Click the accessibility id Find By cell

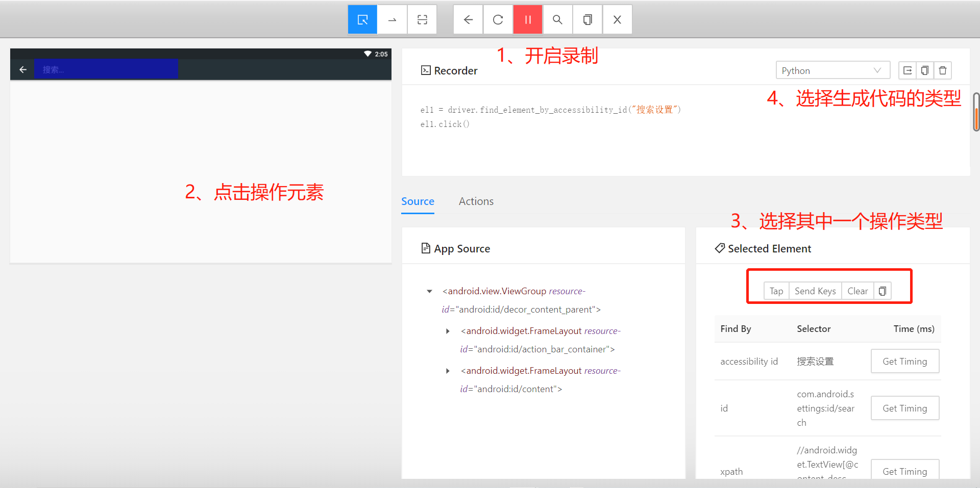(749, 361)
